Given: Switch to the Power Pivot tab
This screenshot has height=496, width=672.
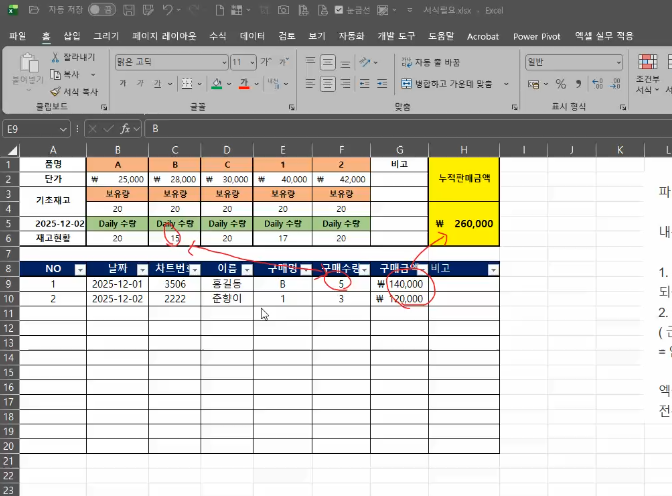Looking at the screenshot, I should coord(538,35).
